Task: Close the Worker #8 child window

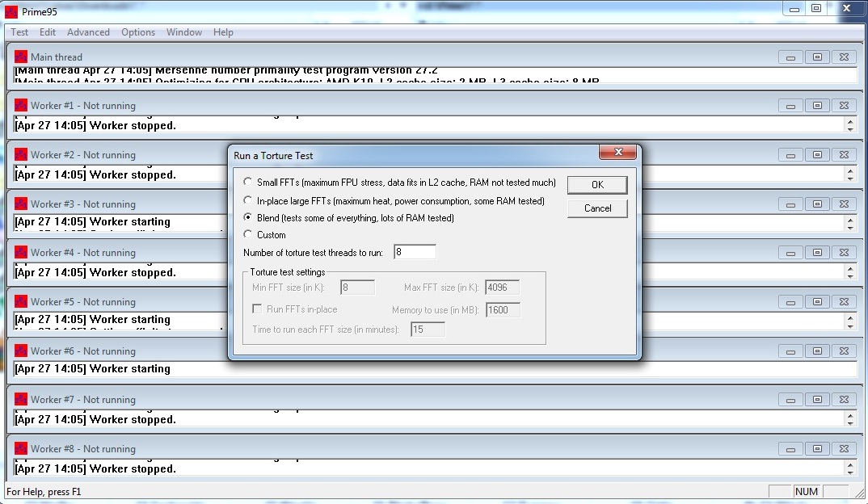Action: click(844, 449)
